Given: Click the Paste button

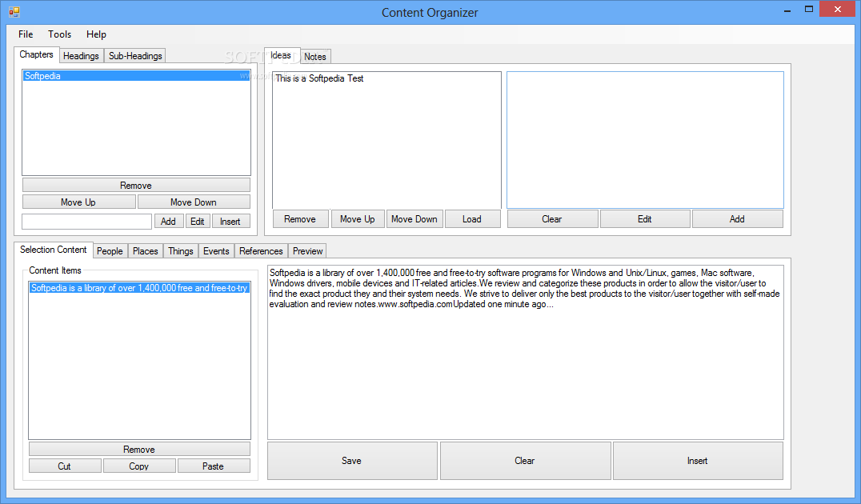Looking at the screenshot, I should (214, 466).
